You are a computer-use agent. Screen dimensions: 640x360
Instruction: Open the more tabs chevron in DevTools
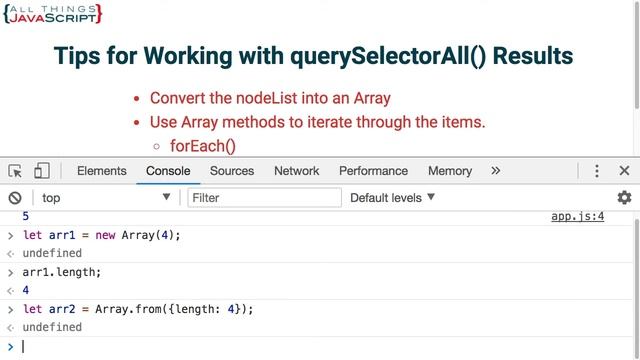click(x=496, y=171)
